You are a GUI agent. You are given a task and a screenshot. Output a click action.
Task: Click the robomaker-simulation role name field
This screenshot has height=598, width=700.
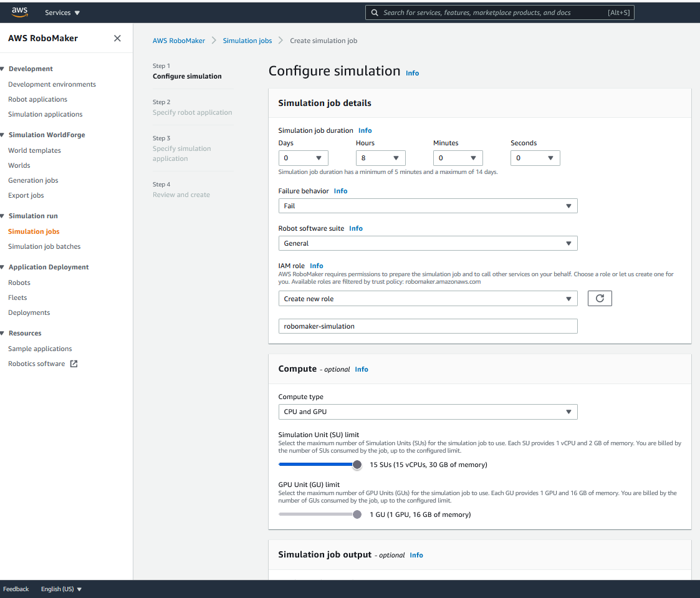point(428,327)
